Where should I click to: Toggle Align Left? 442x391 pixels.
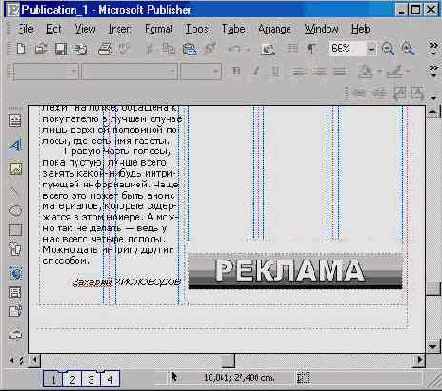pyautogui.click(x=298, y=71)
